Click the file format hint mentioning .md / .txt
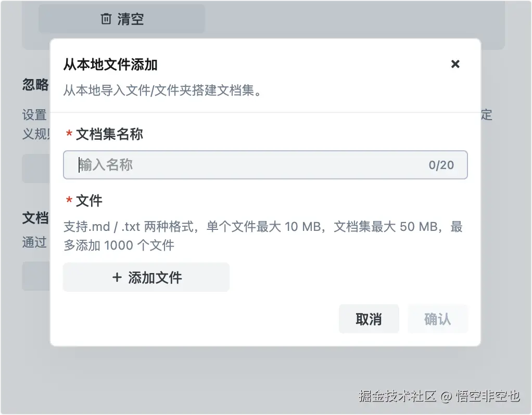This screenshot has height=415, width=532. pos(263,236)
